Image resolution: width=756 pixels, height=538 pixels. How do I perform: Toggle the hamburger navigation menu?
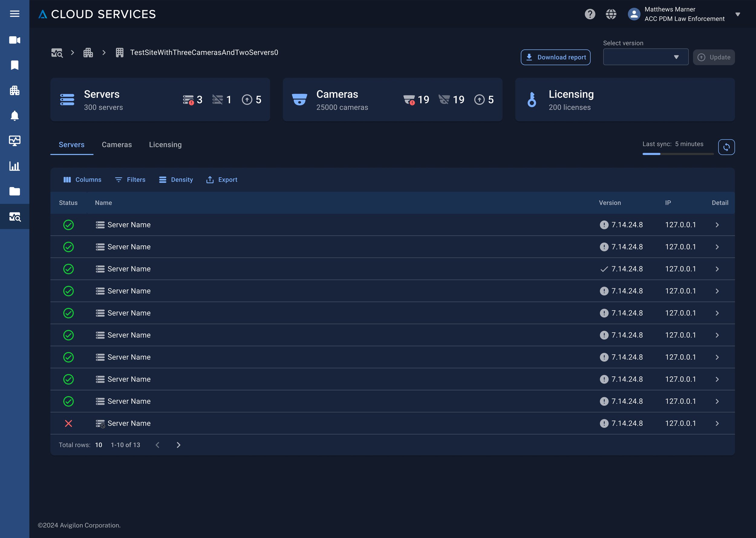(x=15, y=14)
